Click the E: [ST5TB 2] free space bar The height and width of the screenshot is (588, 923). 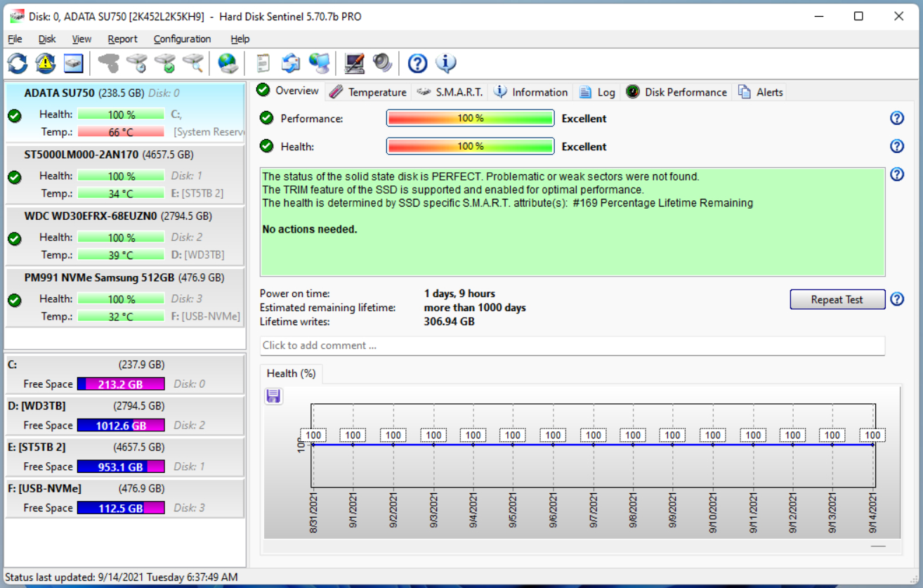tap(121, 466)
